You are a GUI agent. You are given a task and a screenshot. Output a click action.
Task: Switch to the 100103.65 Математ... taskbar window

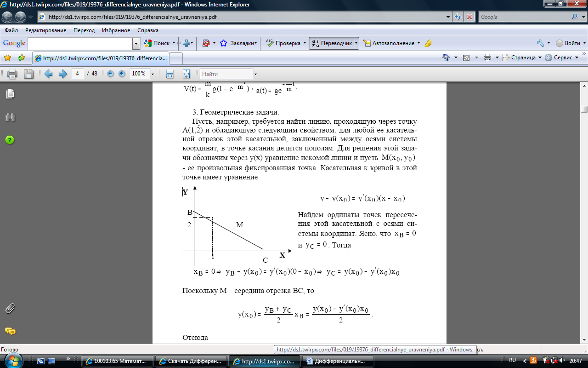118,361
